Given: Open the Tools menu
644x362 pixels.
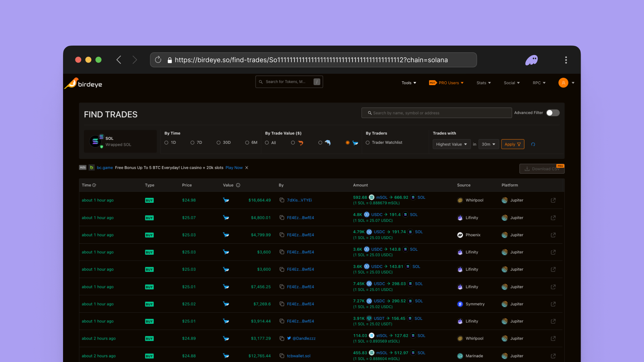Looking at the screenshot, I should [409, 83].
